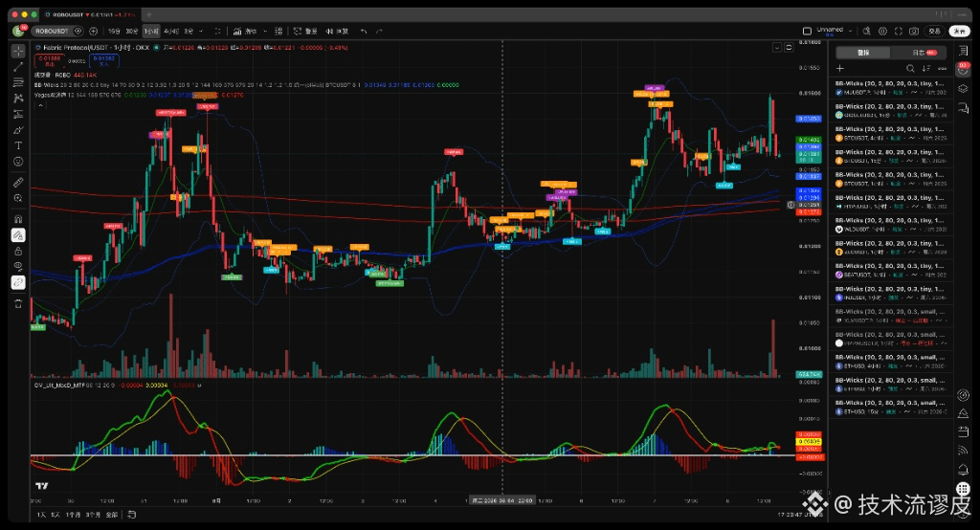
Task: Open the object tree layers icon
Action: tap(963, 89)
